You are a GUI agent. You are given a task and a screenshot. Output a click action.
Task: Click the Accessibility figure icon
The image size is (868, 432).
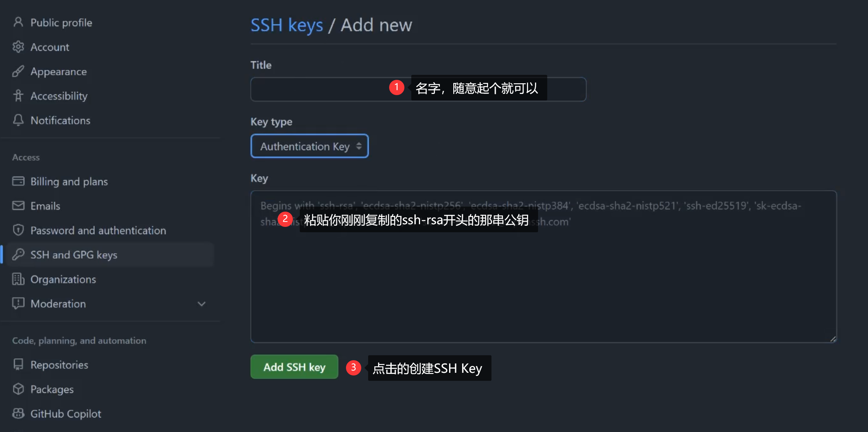(18, 95)
